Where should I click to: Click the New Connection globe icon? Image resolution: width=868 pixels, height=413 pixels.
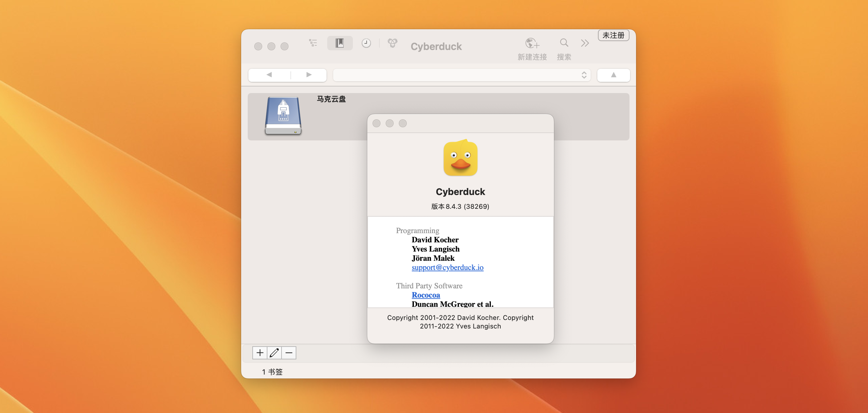click(x=532, y=43)
